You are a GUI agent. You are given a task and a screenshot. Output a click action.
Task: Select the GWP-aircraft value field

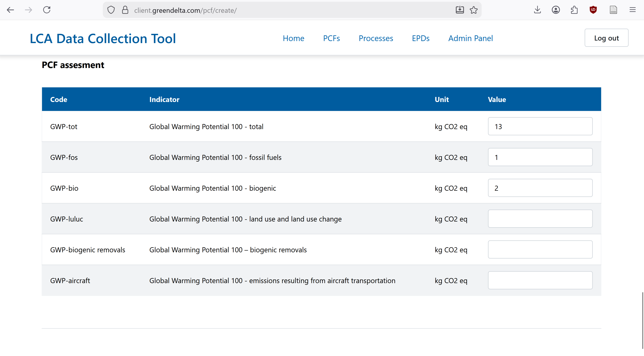(x=540, y=280)
